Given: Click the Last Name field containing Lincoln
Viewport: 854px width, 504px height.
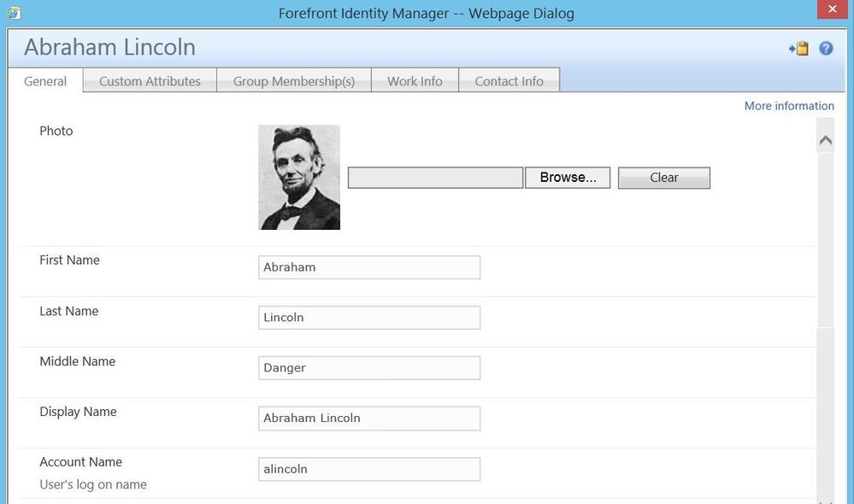Looking at the screenshot, I should point(369,317).
